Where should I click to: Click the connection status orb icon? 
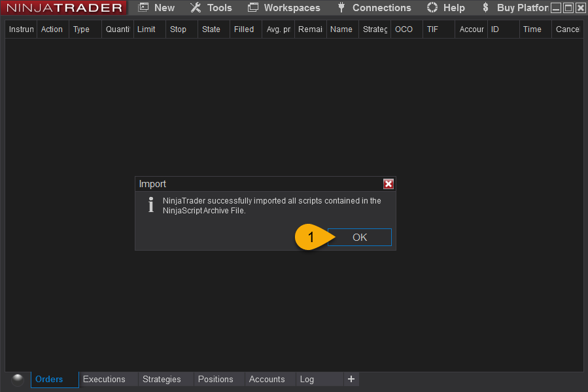(x=18, y=380)
